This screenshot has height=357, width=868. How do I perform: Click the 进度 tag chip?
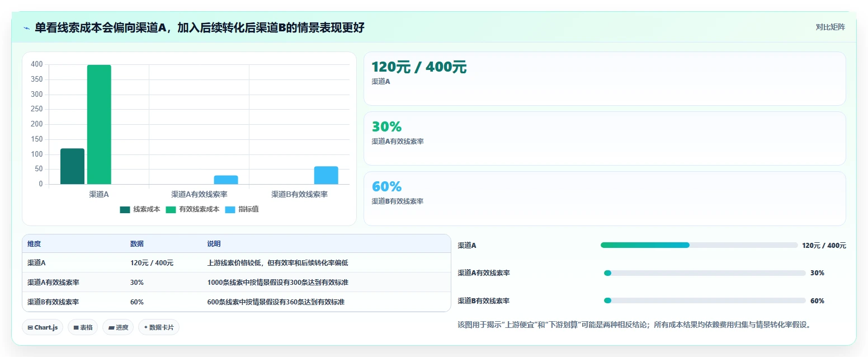[x=118, y=327]
